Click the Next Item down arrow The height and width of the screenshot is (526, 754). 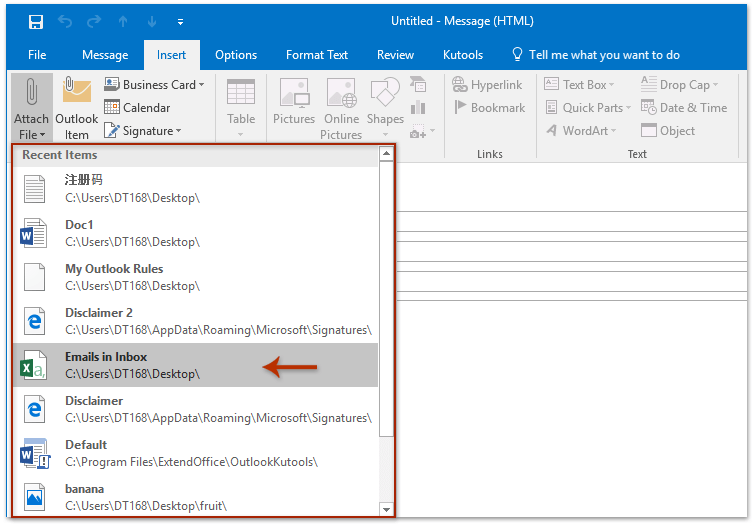pyautogui.click(x=152, y=22)
